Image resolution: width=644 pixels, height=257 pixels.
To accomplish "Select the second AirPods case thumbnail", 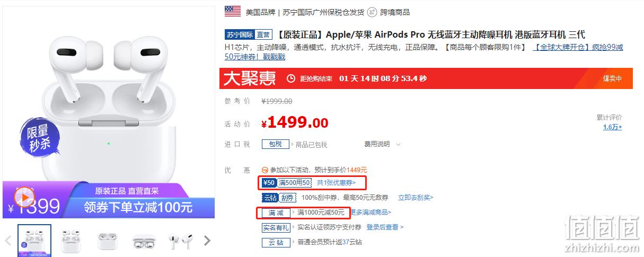I will point(71,241).
